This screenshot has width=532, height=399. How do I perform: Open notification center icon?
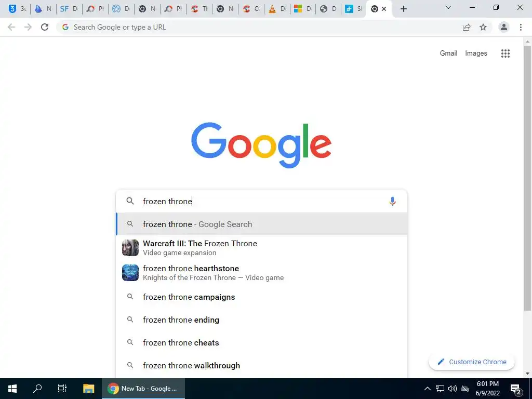(516, 389)
